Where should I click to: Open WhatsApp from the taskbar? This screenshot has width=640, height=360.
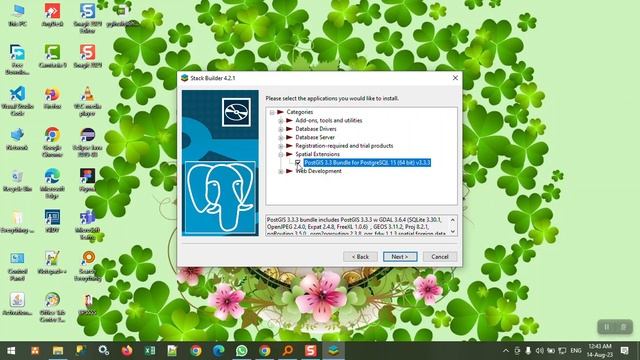242,351
